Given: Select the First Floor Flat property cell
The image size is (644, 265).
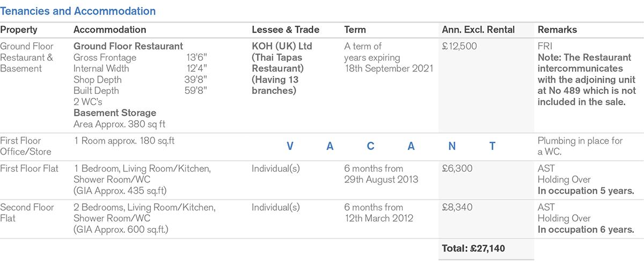Looking at the screenshot, I should [x=30, y=169].
